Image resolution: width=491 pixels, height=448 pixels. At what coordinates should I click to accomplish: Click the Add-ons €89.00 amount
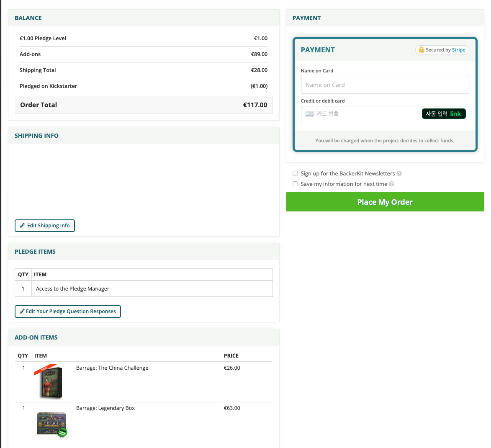point(259,54)
